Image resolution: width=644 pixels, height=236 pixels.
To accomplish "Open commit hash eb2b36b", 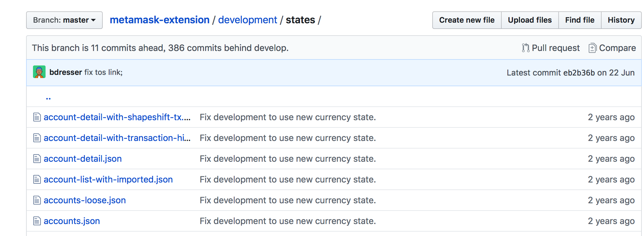I will point(579,73).
